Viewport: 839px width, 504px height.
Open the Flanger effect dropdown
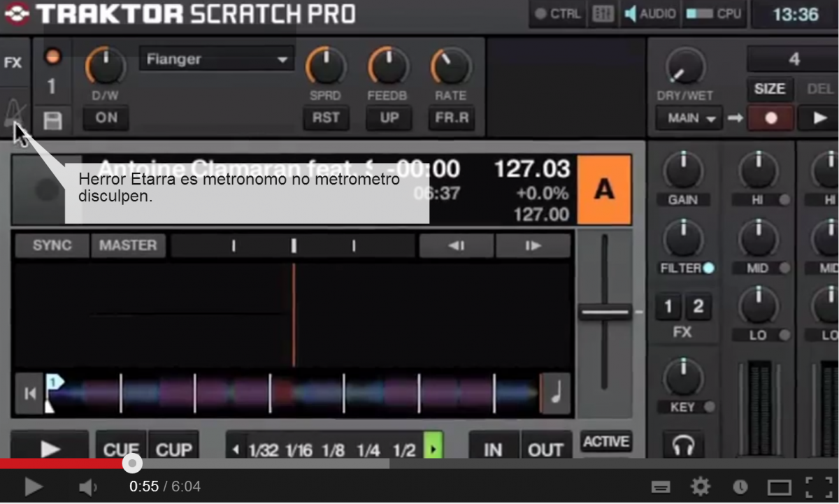pos(216,60)
